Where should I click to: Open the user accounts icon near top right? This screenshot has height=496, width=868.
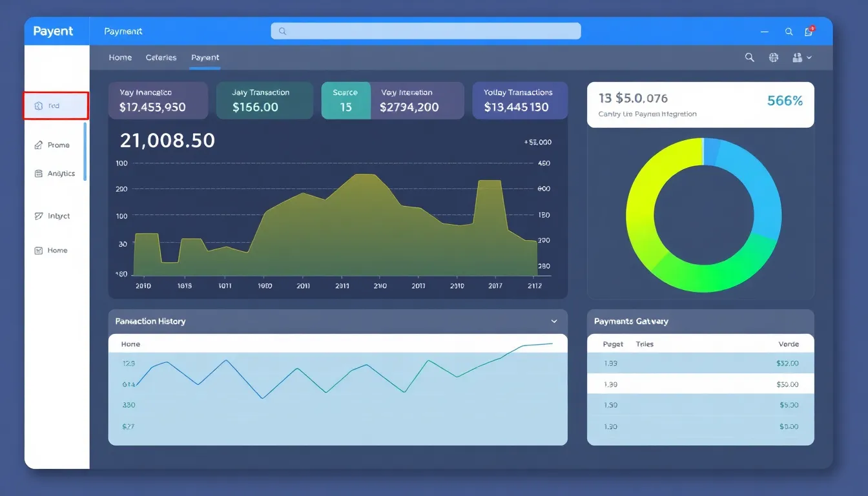click(798, 57)
